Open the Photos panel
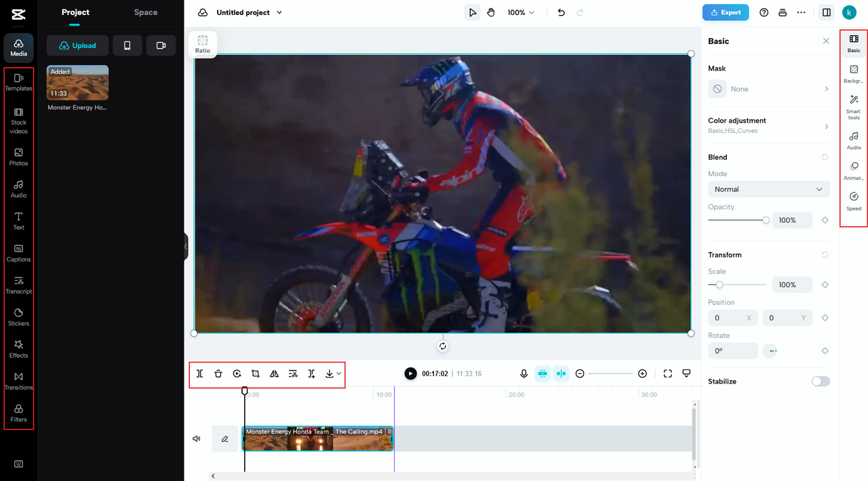 tap(18, 157)
